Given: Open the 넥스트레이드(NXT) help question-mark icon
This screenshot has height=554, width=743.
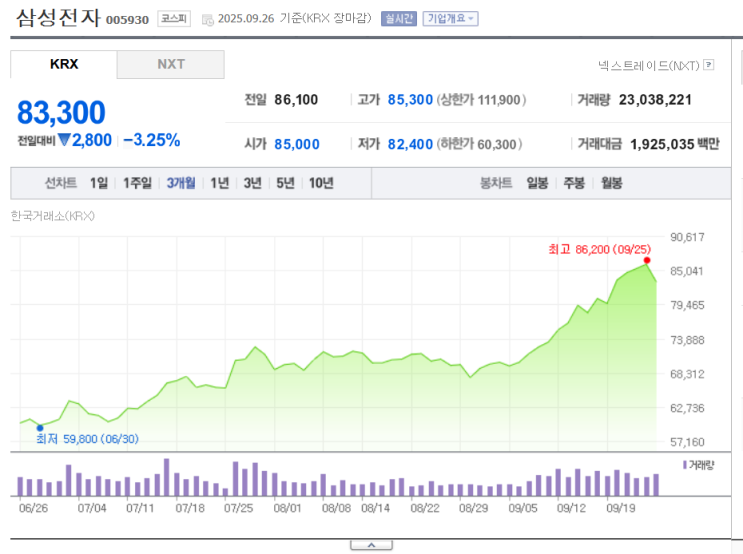Looking at the screenshot, I should point(708,64).
